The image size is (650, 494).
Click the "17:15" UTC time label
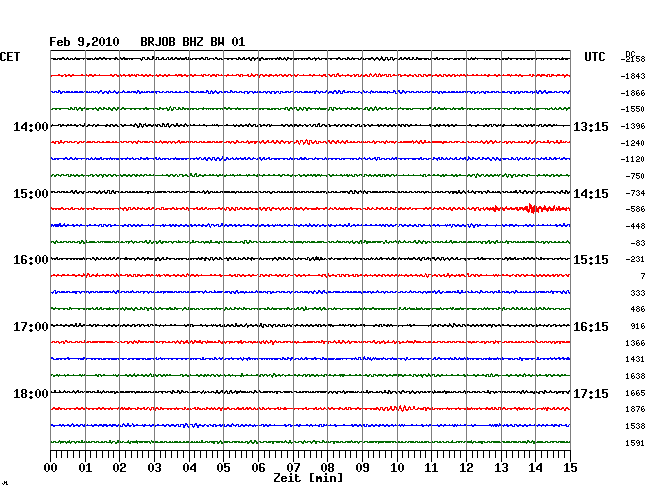591,393
